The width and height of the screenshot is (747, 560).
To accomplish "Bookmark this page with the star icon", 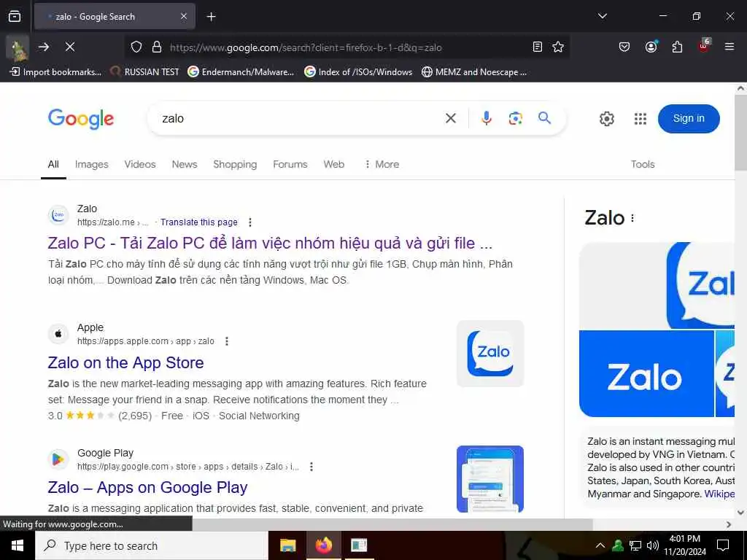I will click(558, 47).
